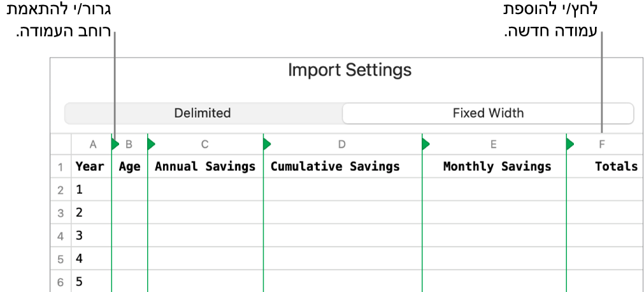Viewport: 644px width, 292px height.
Task: Click the green column marker before column D
Action: pyautogui.click(x=267, y=145)
